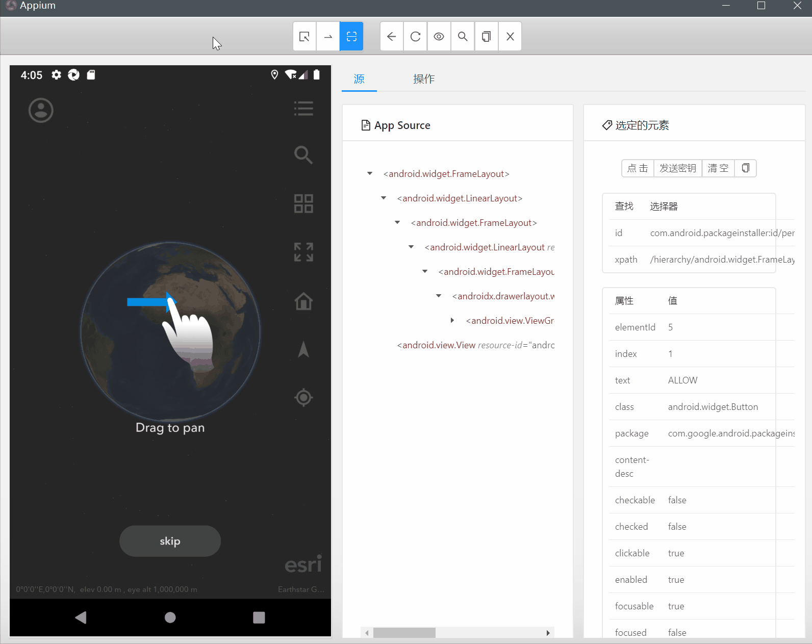
Task: Click the Appium title bar app icon
Action: pos(11,6)
